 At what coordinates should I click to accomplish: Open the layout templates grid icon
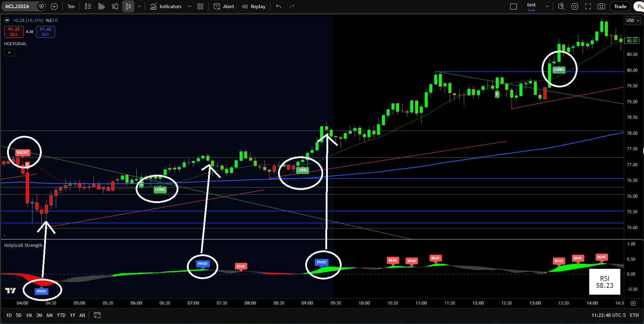point(200,6)
